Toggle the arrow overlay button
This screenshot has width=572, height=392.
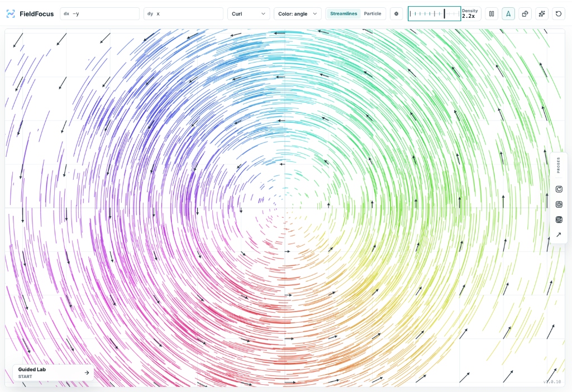[x=508, y=14]
